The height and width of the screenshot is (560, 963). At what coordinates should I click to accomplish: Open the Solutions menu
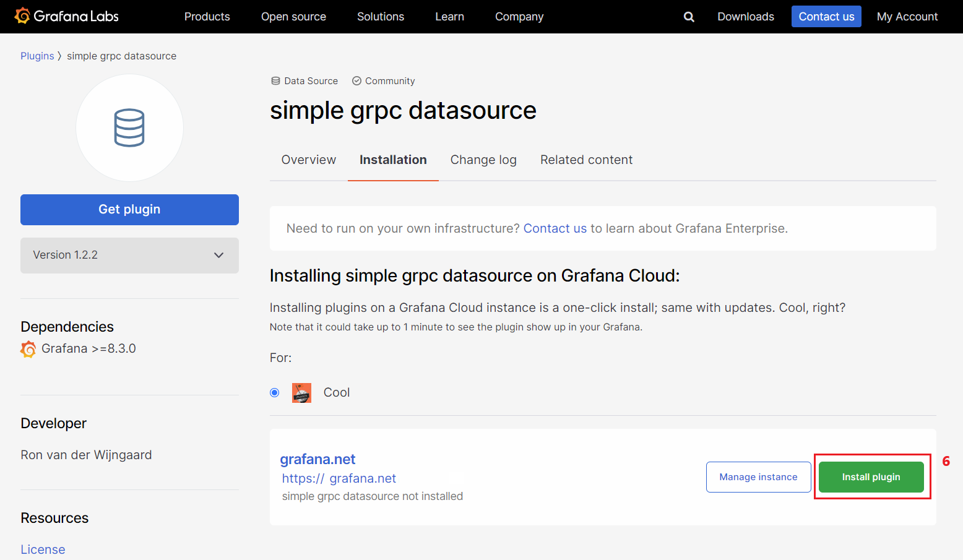coord(381,17)
